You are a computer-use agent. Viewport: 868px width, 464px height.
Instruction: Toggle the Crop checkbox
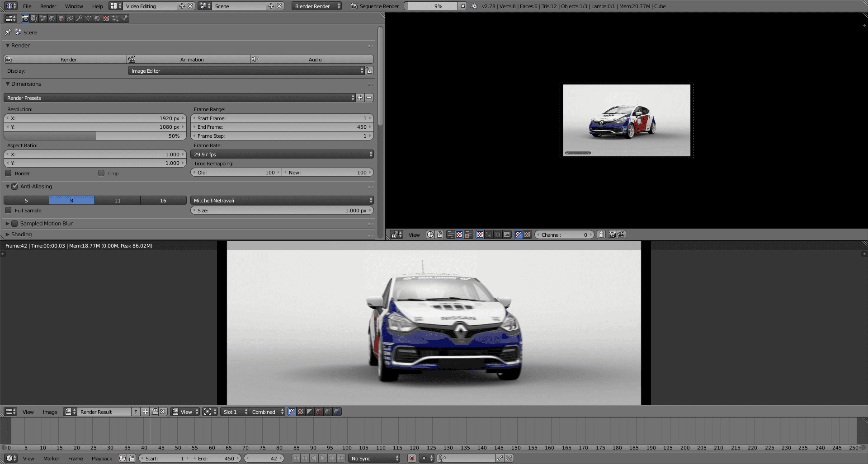coord(101,173)
